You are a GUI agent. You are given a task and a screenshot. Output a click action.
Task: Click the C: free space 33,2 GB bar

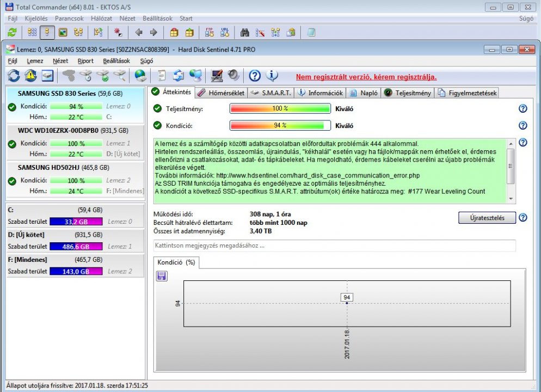tap(76, 222)
